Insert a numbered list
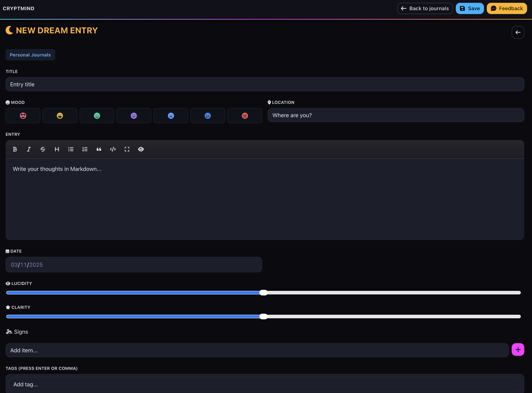Viewport: 532px width, 393px height. point(85,149)
